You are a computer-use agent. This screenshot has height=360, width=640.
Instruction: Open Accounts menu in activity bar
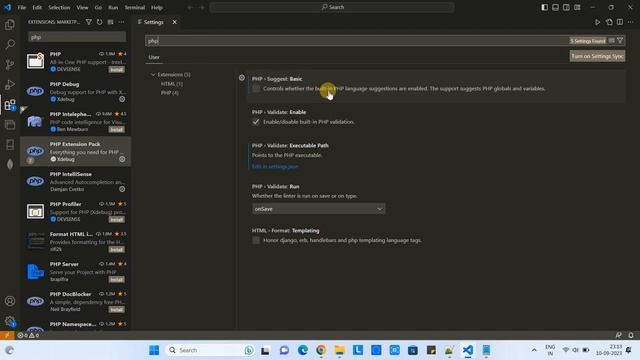10,301
